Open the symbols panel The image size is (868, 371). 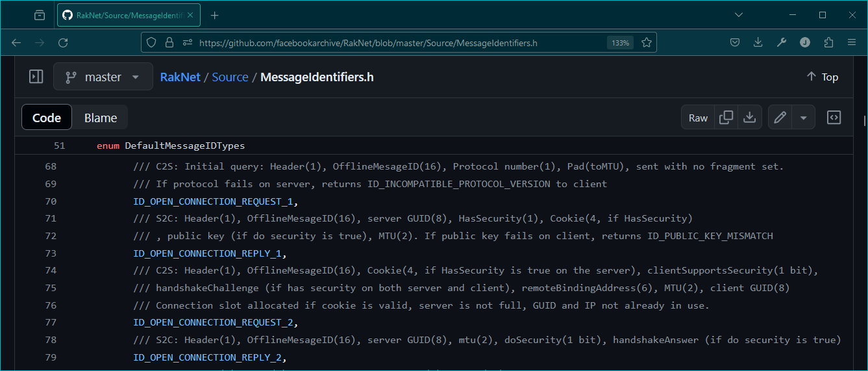(834, 118)
